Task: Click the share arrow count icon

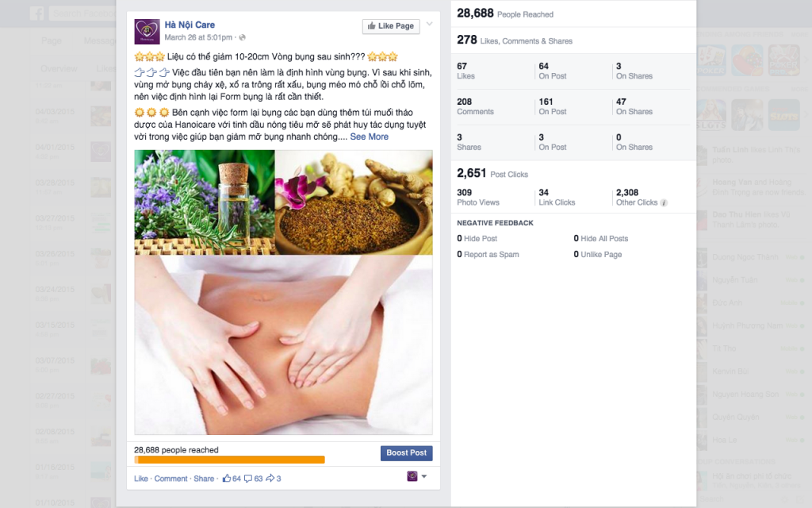Action: tap(270, 479)
